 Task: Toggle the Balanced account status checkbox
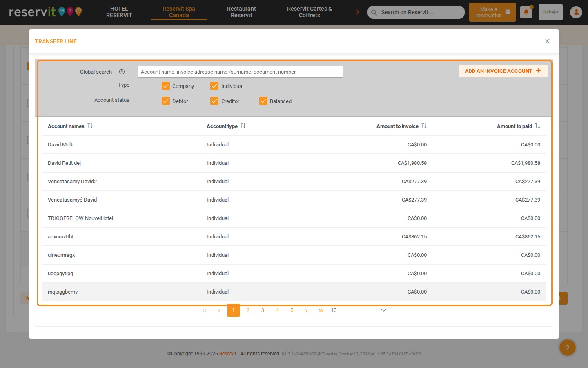tap(263, 101)
